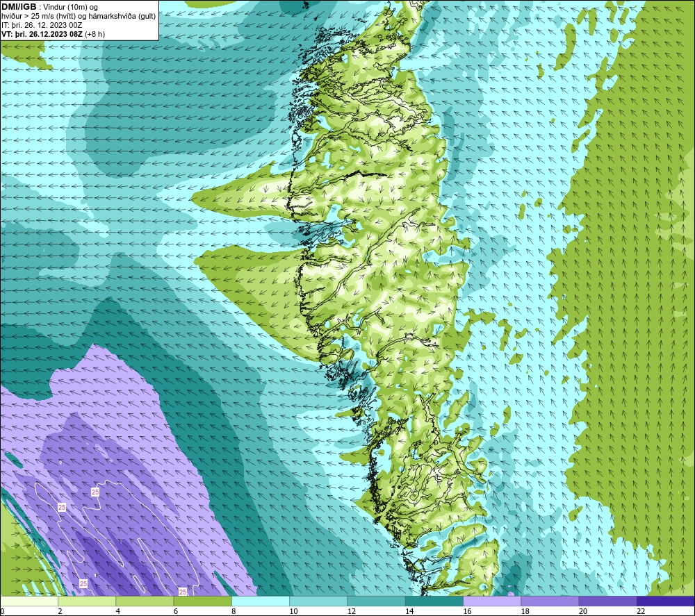The image size is (695, 616).
Task: Pick the dark indigo 22+ legend swatch
Action: tap(665, 601)
